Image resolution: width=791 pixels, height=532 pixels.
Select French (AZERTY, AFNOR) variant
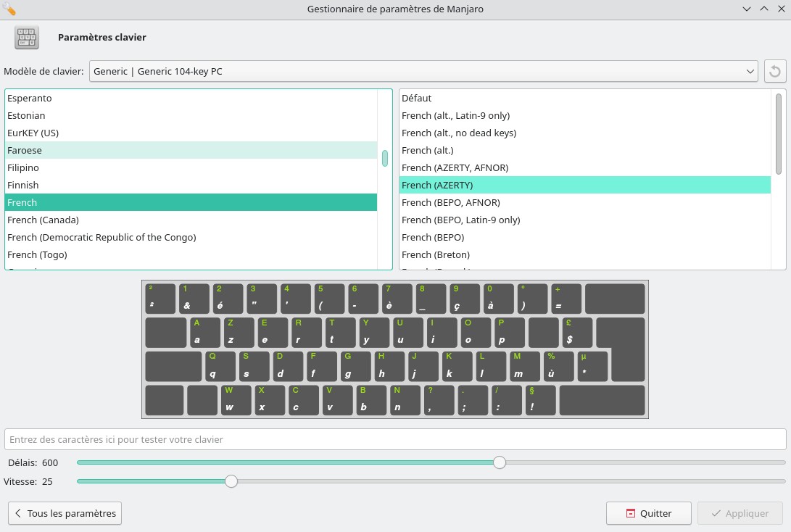[585, 168]
